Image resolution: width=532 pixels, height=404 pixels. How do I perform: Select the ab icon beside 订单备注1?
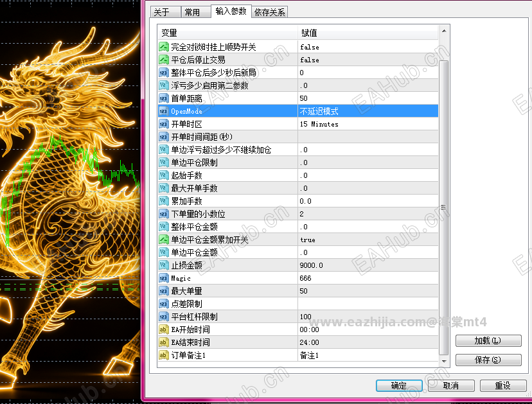click(164, 355)
